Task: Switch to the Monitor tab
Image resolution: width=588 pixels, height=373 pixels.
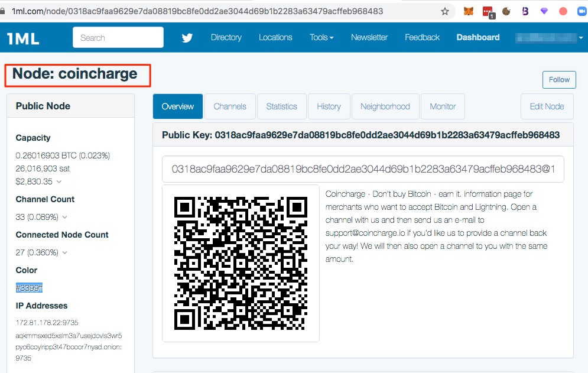Action: (443, 106)
